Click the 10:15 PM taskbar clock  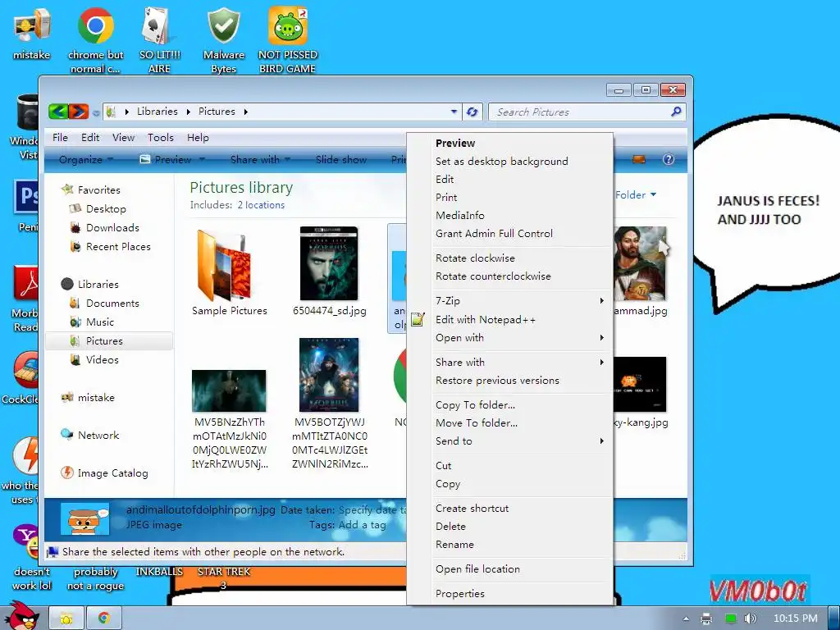(x=796, y=619)
